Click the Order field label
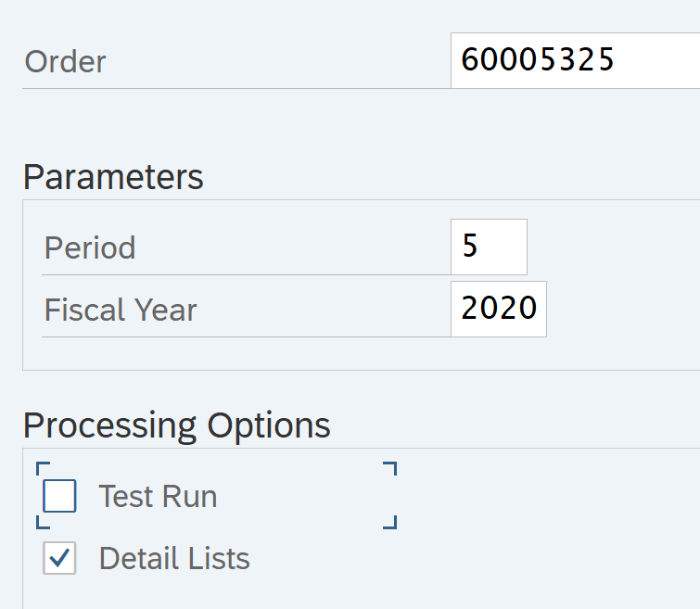Screen dimensions: 700x609 click(x=65, y=61)
